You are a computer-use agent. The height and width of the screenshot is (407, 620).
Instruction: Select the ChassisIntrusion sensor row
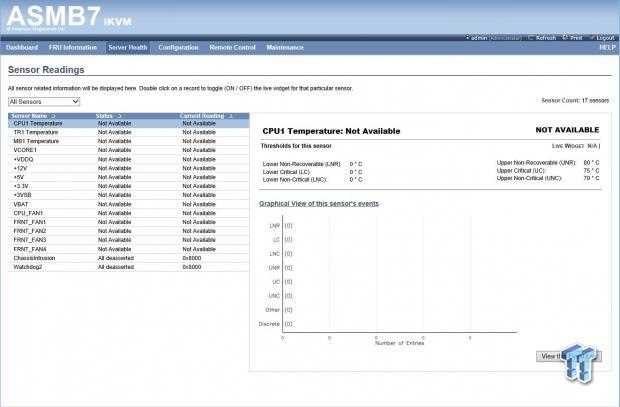(129, 258)
